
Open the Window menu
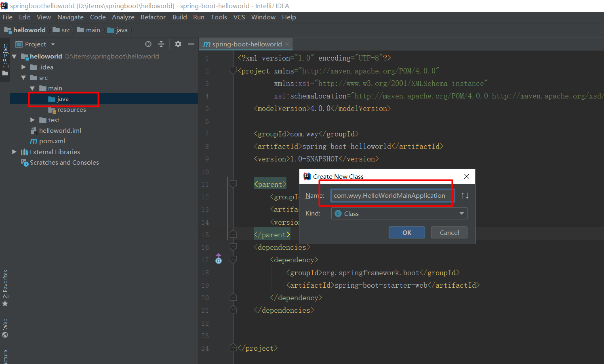pyautogui.click(x=263, y=17)
